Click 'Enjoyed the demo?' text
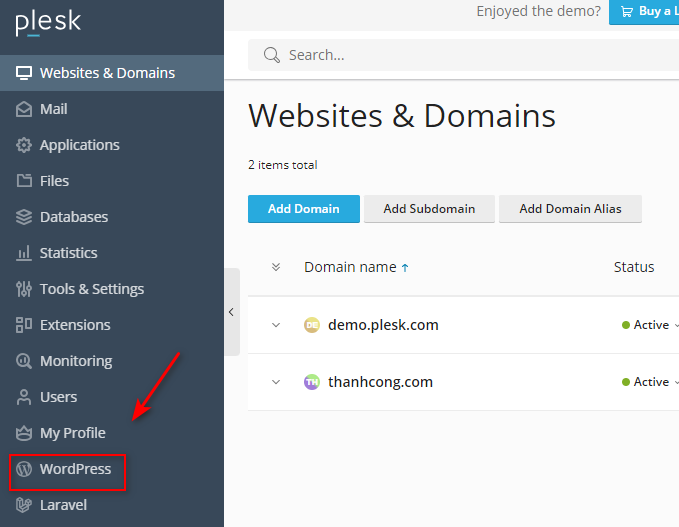 point(539,11)
